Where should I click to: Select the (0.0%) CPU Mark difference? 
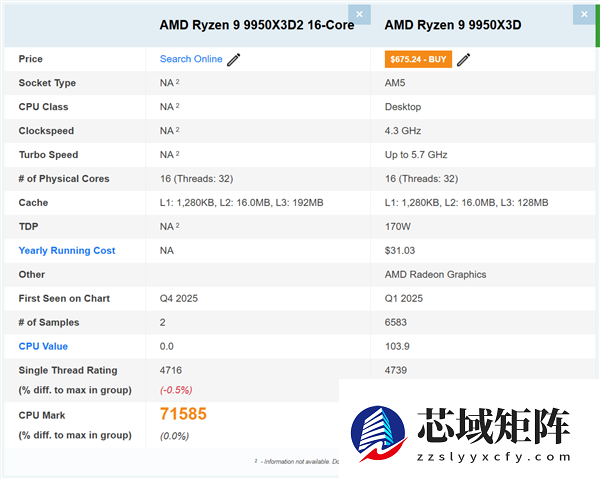coord(174,436)
